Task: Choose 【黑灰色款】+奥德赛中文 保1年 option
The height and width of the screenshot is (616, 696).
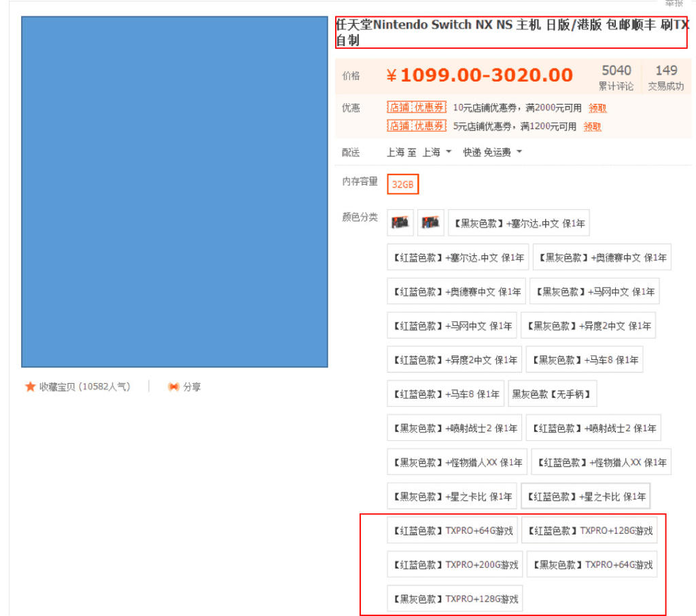Action: [x=602, y=257]
